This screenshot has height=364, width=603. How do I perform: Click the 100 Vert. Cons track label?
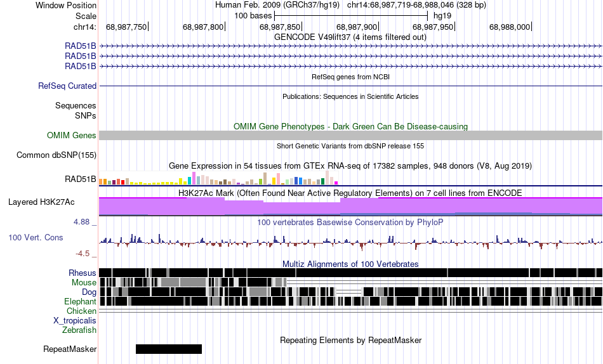tap(36, 238)
